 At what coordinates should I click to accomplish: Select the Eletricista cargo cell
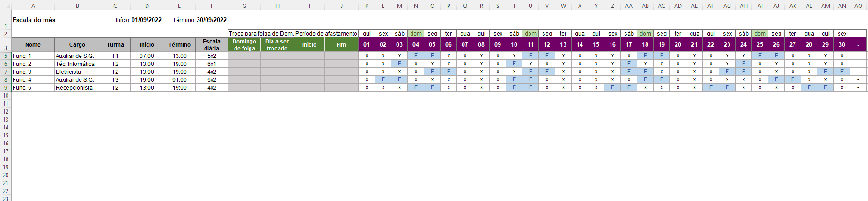[77, 72]
